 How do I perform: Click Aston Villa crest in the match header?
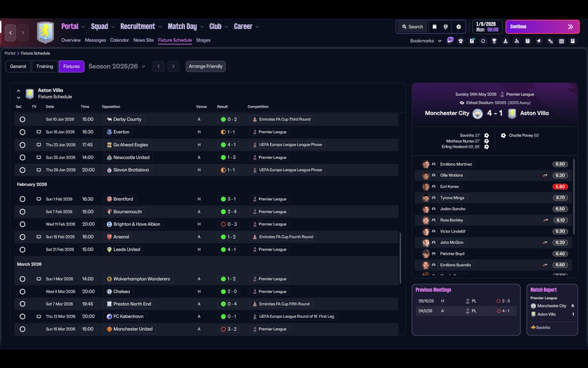coord(512,113)
